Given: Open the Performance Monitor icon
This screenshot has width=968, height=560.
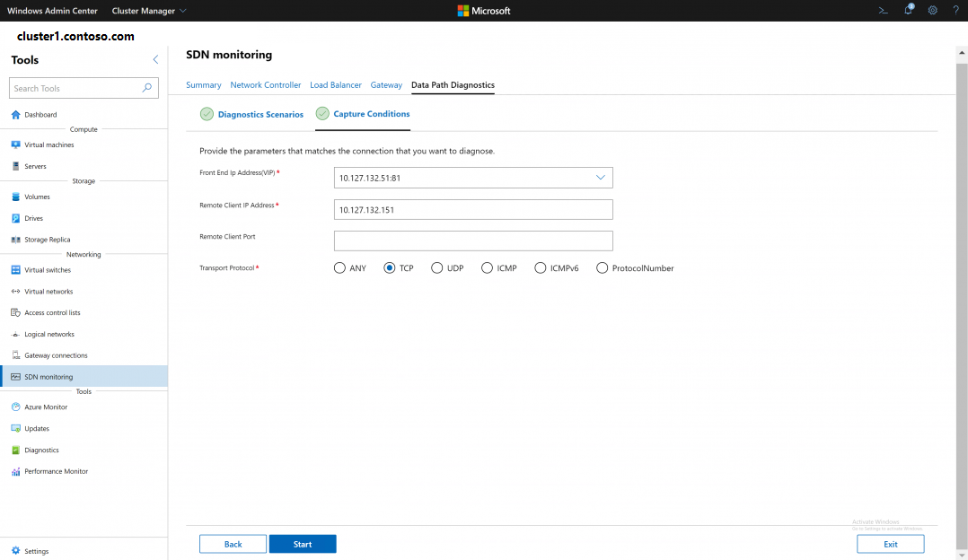Looking at the screenshot, I should 15,472.
